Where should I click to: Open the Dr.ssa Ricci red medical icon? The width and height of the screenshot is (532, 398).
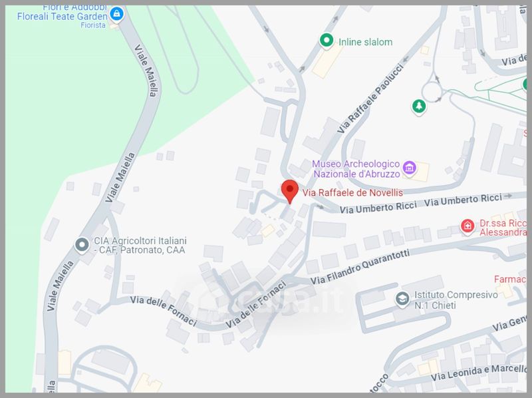pos(467,226)
